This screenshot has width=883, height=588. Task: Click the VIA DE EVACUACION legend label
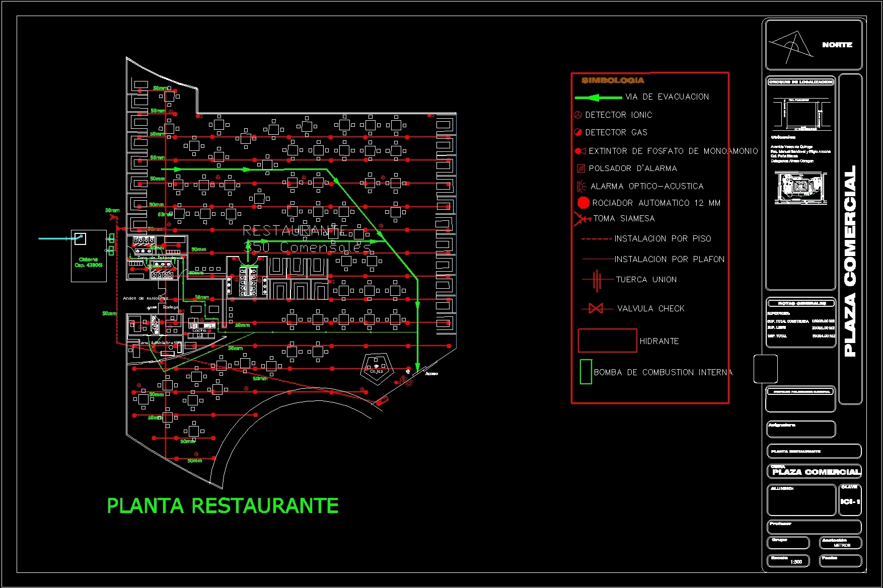click(x=667, y=97)
